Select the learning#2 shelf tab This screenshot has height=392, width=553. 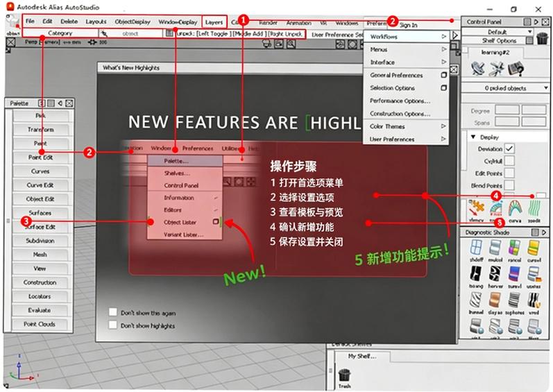point(495,52)
